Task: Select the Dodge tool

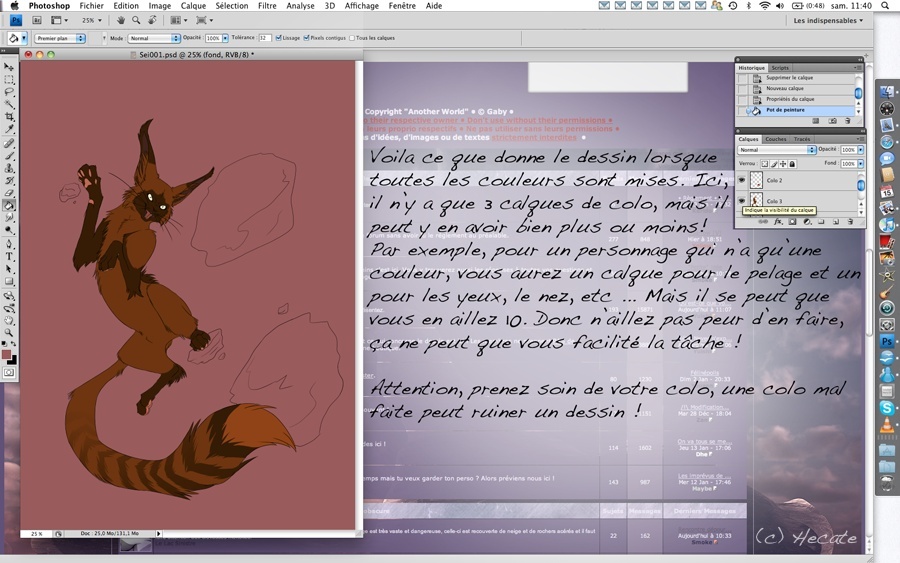Action: [x=9, y=230]
